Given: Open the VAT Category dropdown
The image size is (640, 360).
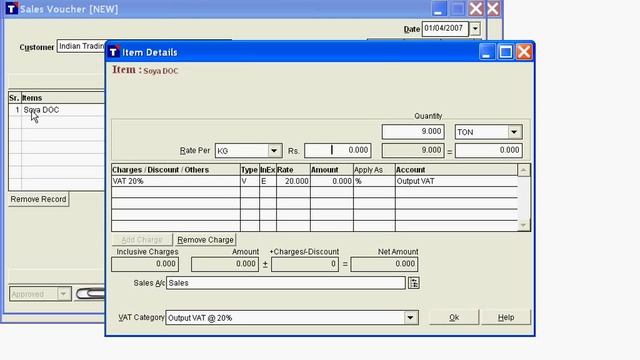Looking at the screenshot, I should pyautogui.click(x=410, y=318).
